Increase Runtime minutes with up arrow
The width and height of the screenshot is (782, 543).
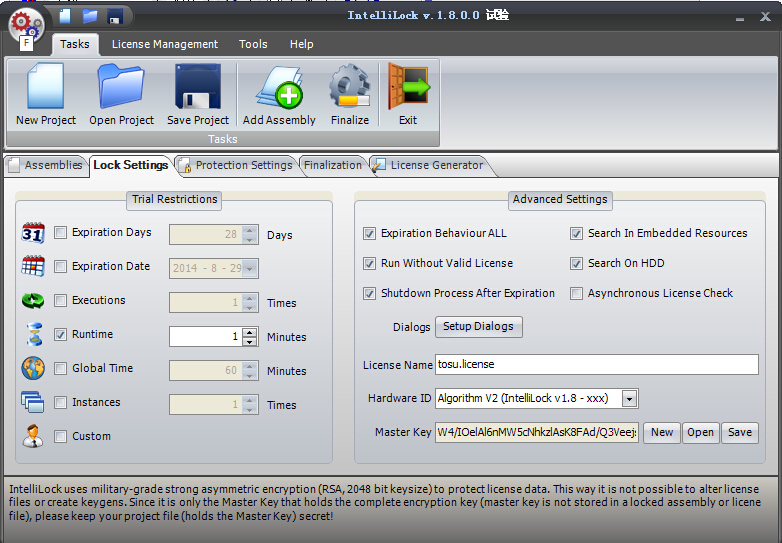(x=250, y=332)
